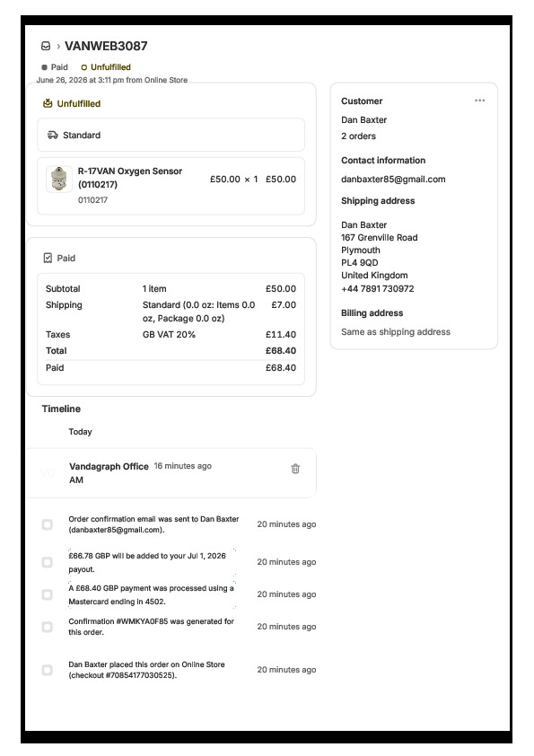Click the 2 orders customer link
Screen dimensions: 534x756
coord(359,136)
